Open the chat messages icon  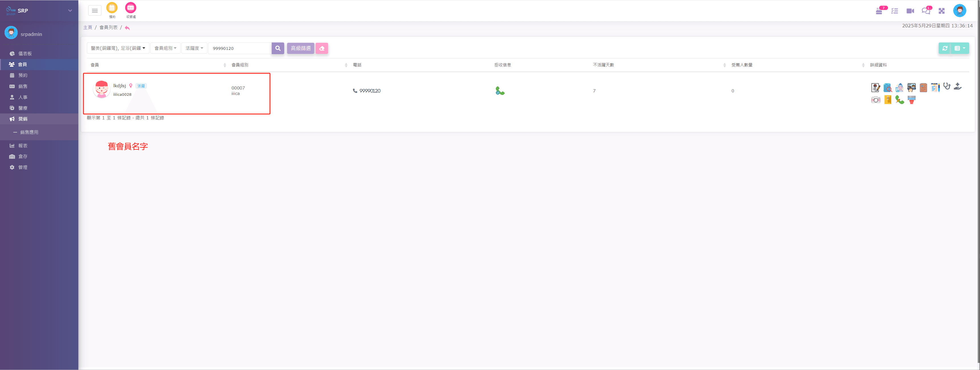tap(926, 11)
